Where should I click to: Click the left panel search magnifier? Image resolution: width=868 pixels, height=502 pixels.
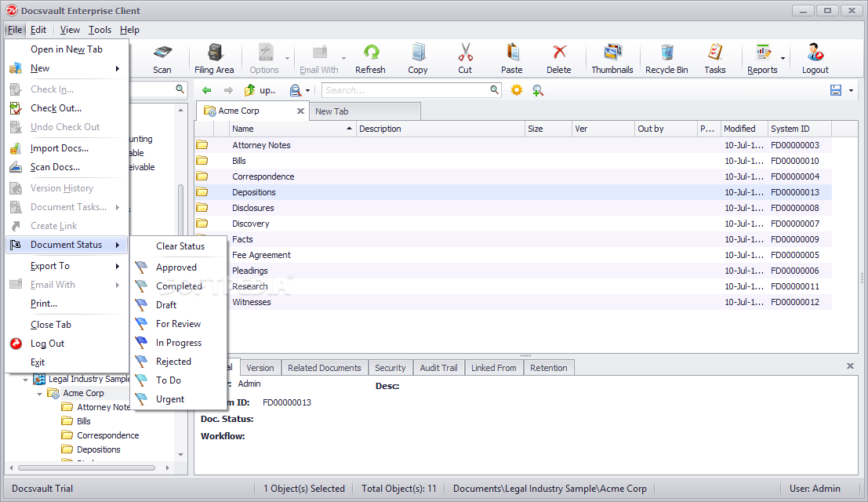[180, 89]
